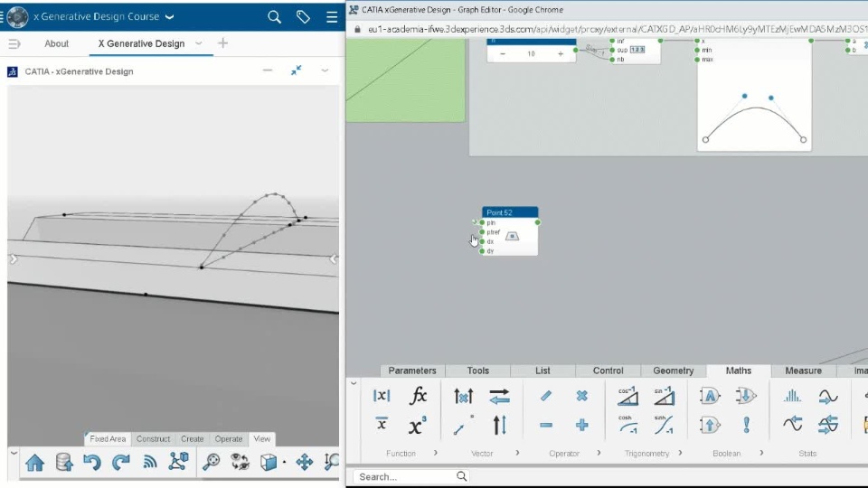868x488 pixels.
Task: Open the graph network editor icon
Action: coord(179,462)
